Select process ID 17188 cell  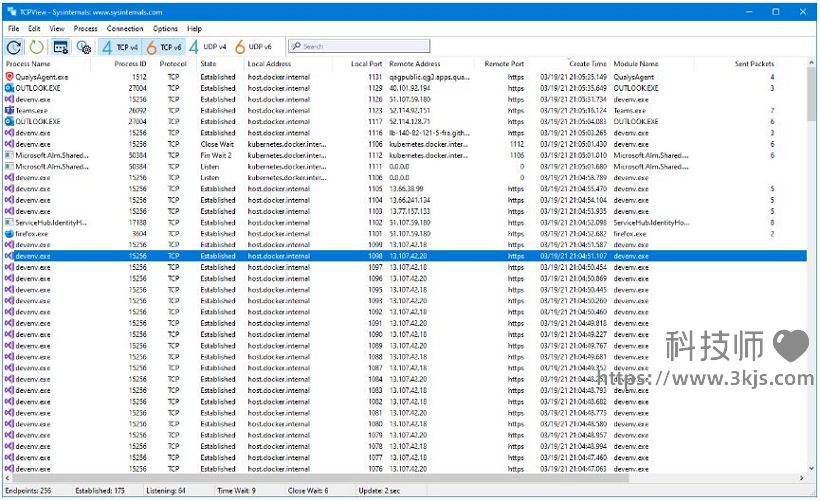tap(138, 223)
